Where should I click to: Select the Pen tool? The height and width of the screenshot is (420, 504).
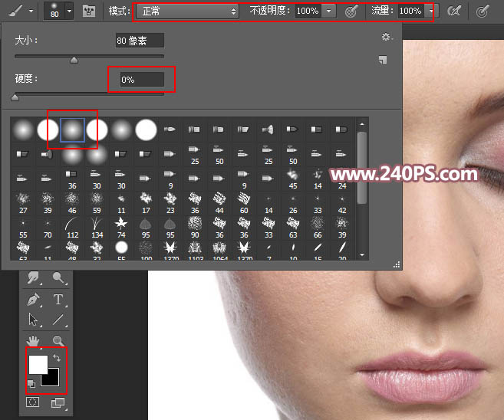33,299
